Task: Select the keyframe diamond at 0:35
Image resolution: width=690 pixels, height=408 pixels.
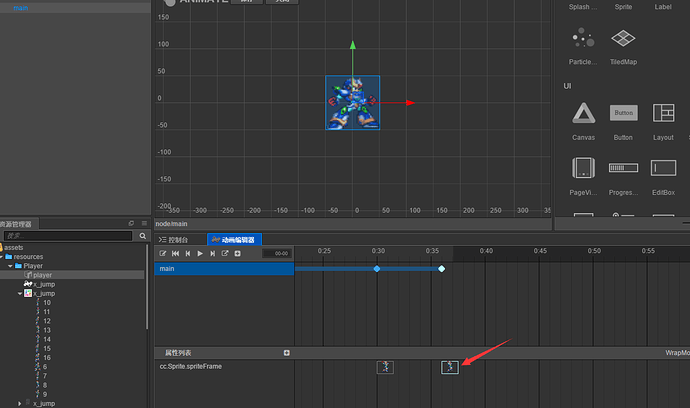Action: (441, 268)
